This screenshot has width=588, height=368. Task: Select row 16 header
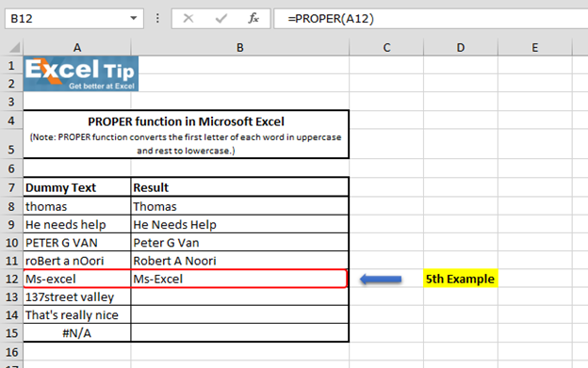click(x=11, y=352)
